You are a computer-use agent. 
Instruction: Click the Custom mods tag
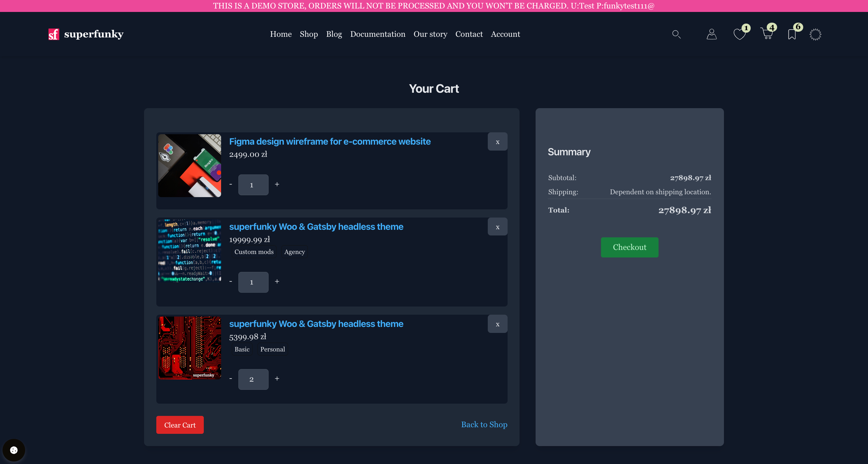(254, 252)
